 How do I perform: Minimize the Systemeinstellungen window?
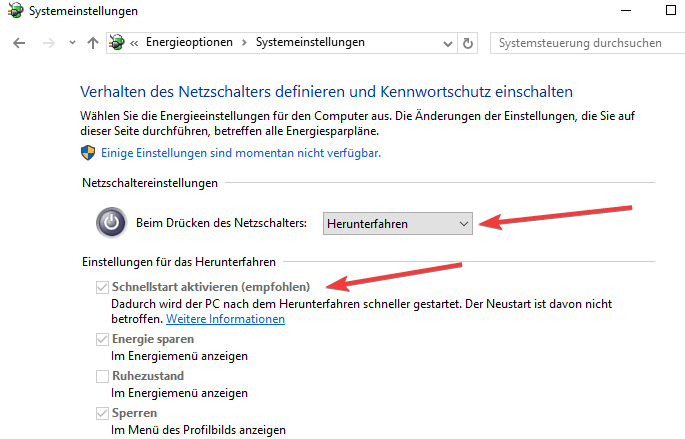click(626, 10)
